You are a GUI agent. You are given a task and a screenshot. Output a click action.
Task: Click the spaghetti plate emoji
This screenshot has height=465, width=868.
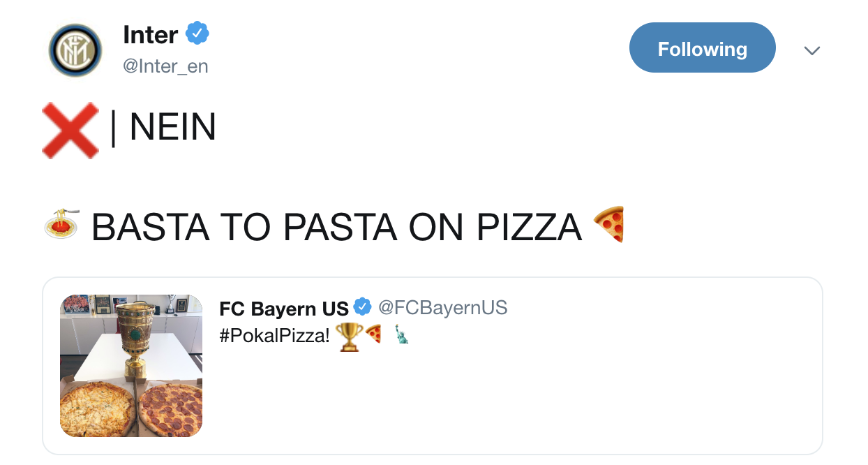pyautogui.click(x=61, y=224)
